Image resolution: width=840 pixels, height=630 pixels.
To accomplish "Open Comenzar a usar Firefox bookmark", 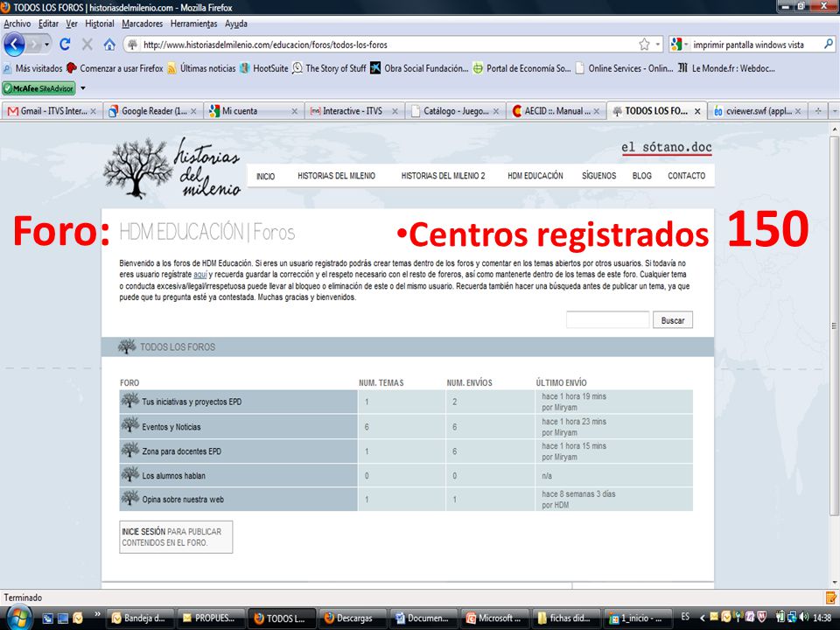I will point(115,68).
